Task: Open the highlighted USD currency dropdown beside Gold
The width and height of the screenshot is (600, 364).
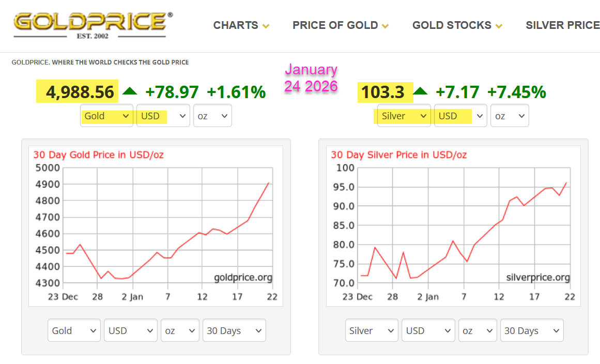Action: (x=163, y=115)
